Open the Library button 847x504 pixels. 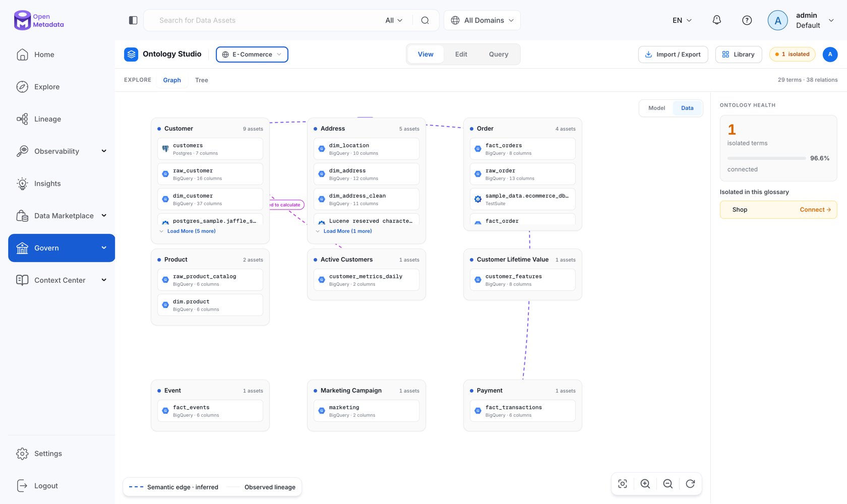pos(738,54)
